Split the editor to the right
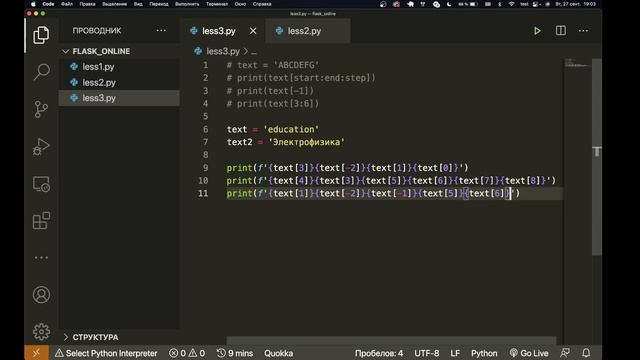This screenshot has height=360, width=640. [x=561, y=31]
